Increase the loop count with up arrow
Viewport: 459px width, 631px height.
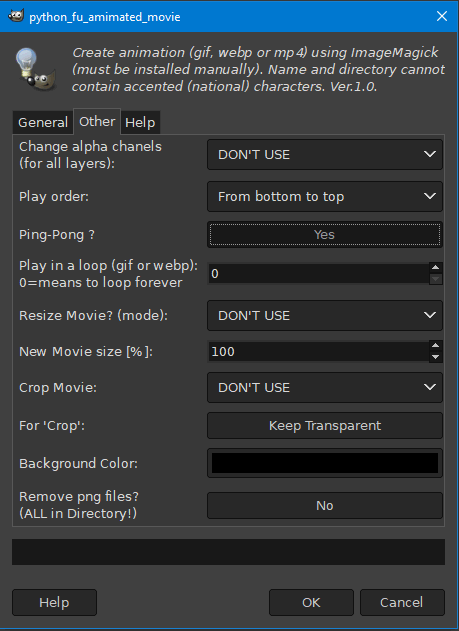pos(436,268)
